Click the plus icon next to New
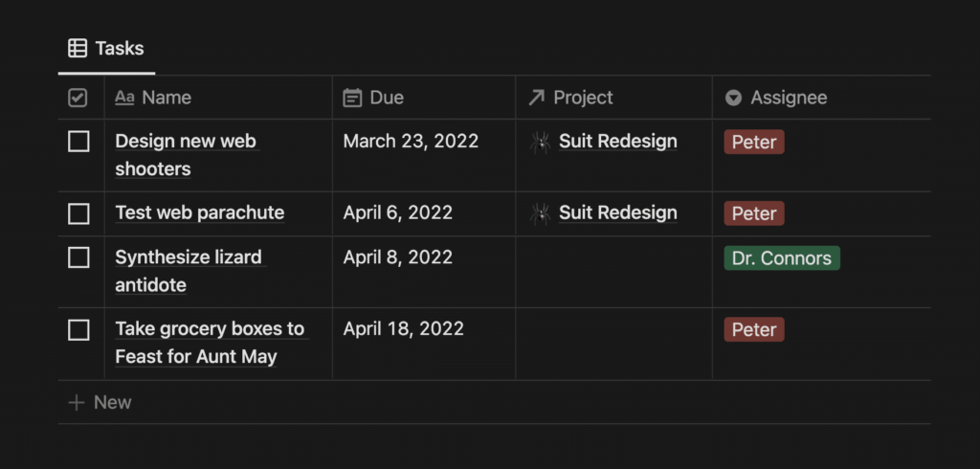The image size is (980, 469). (x=77, y=402)
